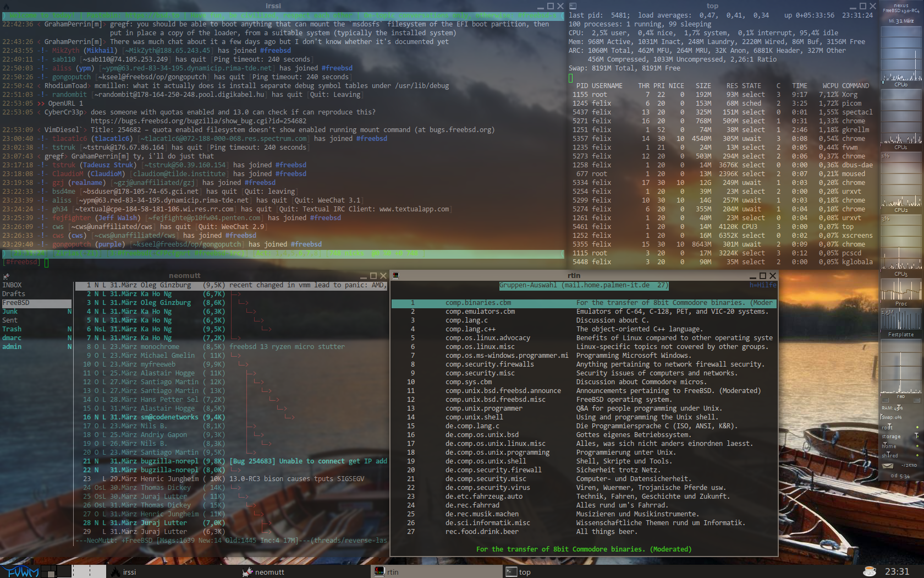Image resolution: width=924 pixels, height=578 pixels.
Task: Click the storage filesystem meter in gkrellm
Action: click(901, 437)
